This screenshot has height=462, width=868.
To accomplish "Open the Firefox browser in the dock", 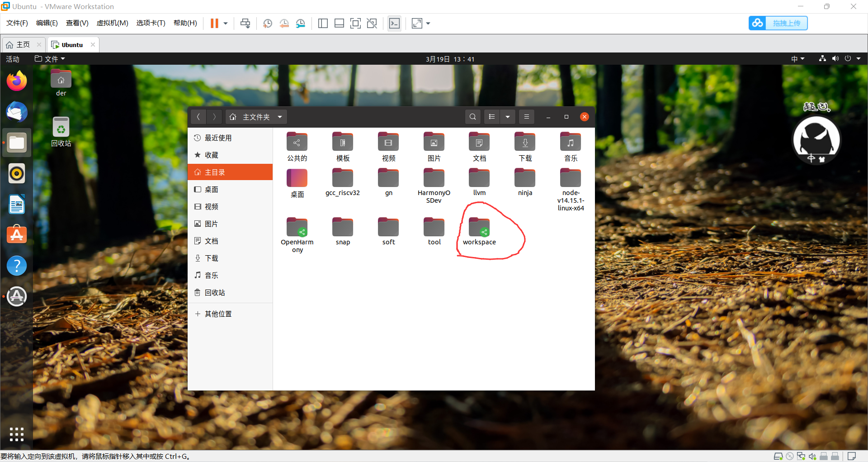I will [x=17, y=81].
